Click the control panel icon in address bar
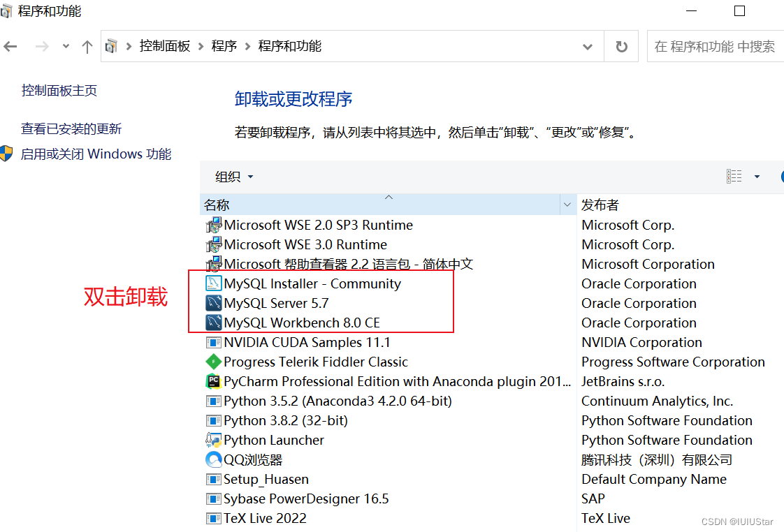The width and height of the screenshot is (784, 532). click(x=112, y=47)
